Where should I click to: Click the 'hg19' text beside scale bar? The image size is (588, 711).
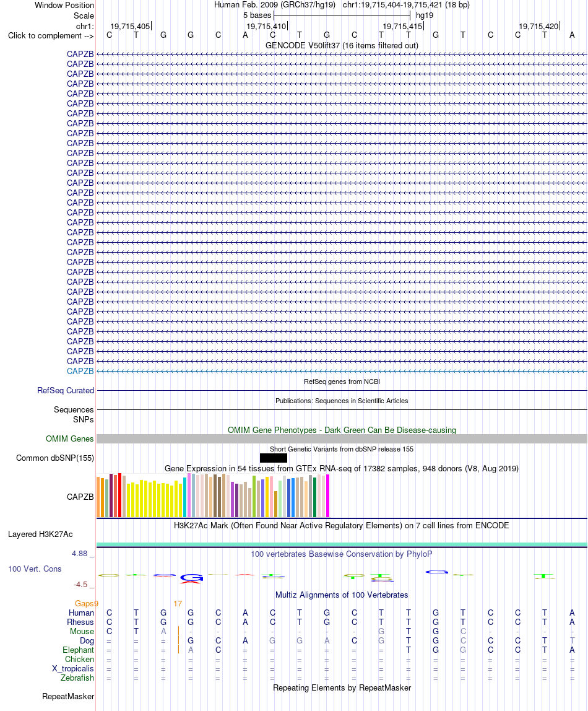pos(425,15)
